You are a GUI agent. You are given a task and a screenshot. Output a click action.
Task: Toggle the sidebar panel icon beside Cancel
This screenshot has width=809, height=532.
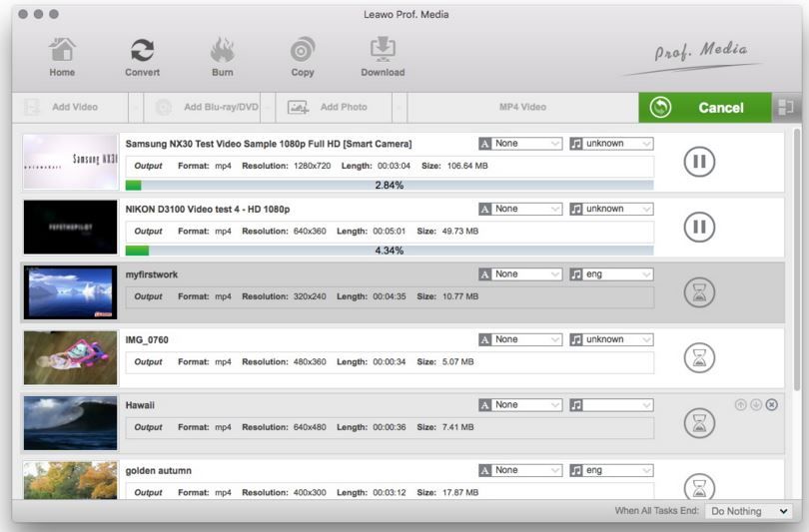pyautogui.click(x=785, y=107)
